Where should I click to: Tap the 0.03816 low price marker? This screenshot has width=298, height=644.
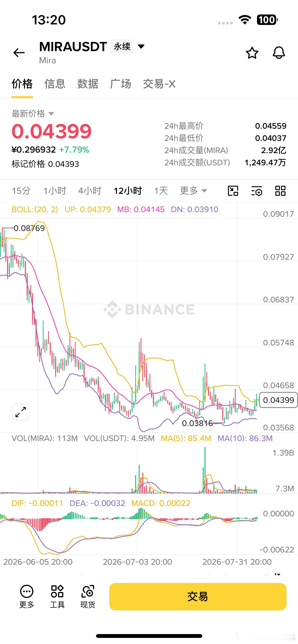(197, 423)
